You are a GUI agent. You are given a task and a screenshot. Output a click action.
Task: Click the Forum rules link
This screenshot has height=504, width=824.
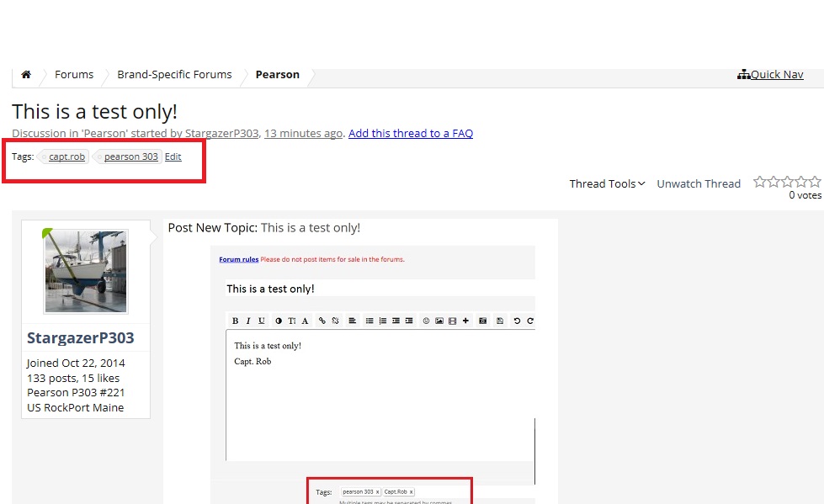click(238, 259)
